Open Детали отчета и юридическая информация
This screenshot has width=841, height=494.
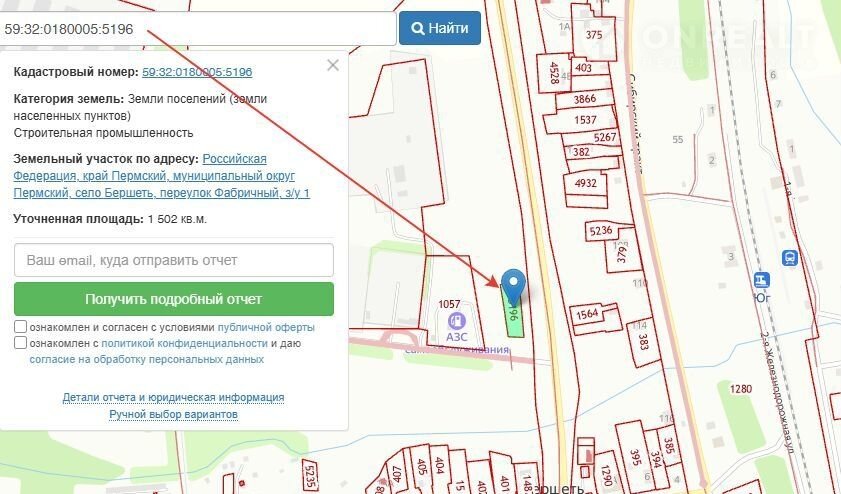click(173, 397)
